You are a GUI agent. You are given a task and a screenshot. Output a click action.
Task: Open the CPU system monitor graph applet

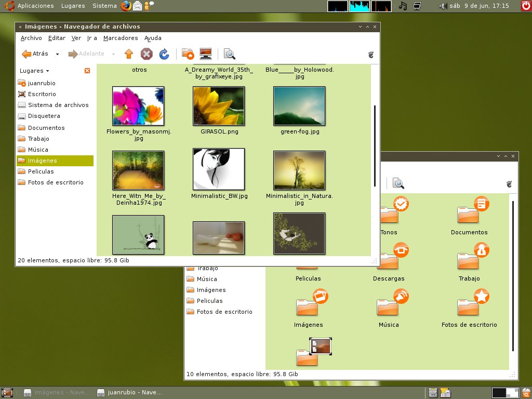[338, 6]
